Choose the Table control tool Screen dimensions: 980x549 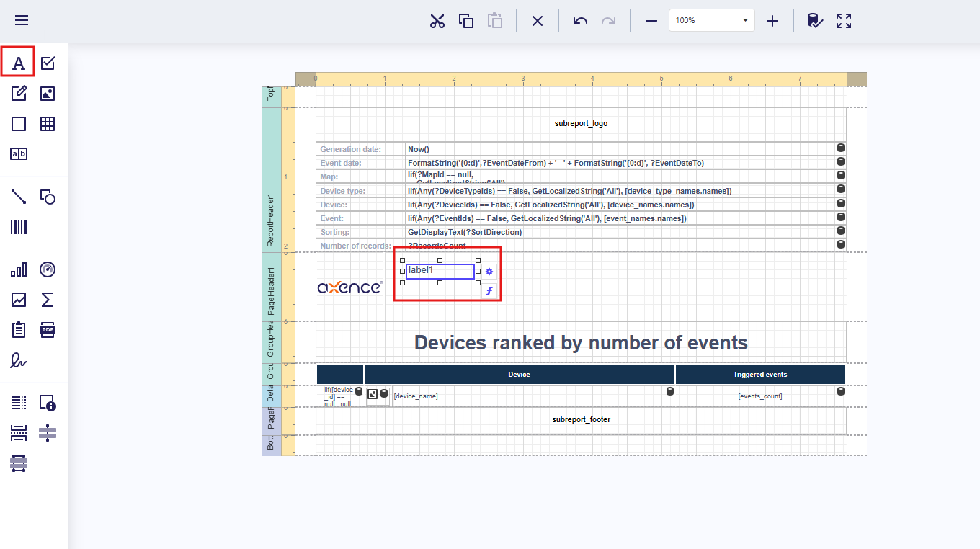click(48, 124)
